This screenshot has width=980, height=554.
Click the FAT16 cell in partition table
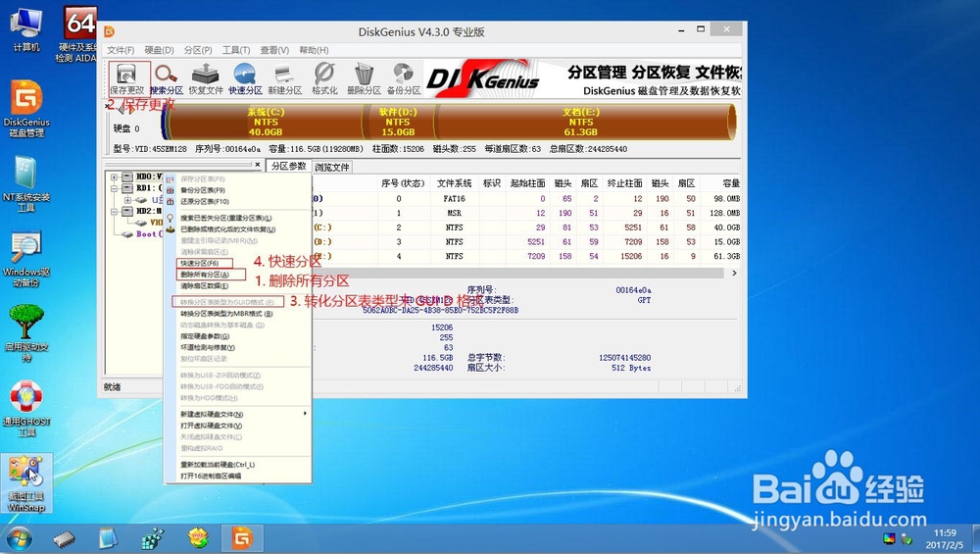(455, 199)
